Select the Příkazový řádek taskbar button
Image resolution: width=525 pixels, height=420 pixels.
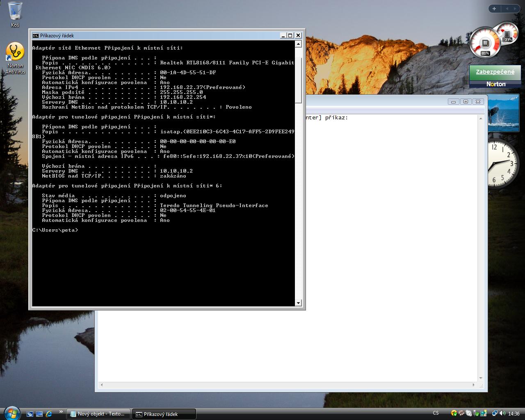(x=164, y=414)
